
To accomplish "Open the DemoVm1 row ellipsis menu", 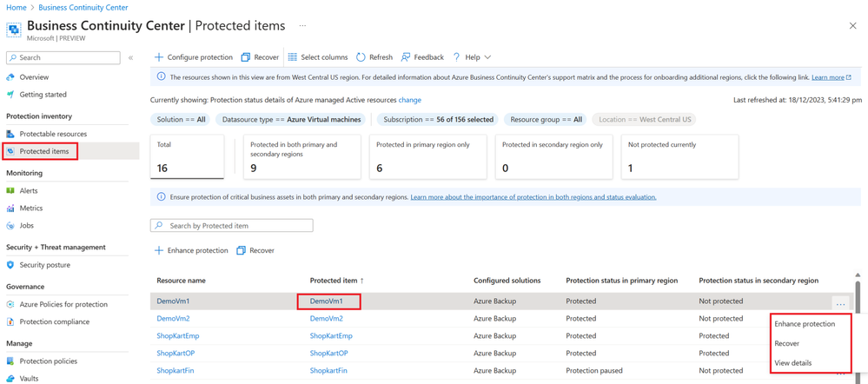I will point(840,302).
